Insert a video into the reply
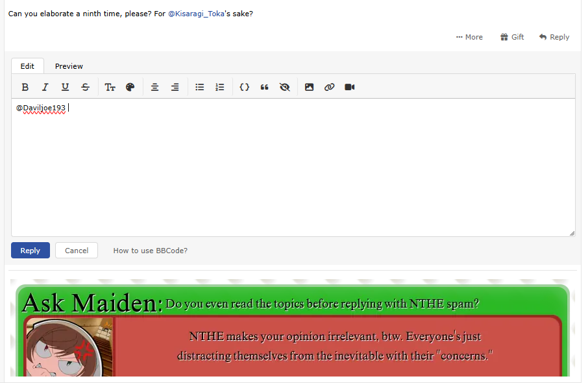The width and height of the screenshot is (588, 383). point(349,87)
